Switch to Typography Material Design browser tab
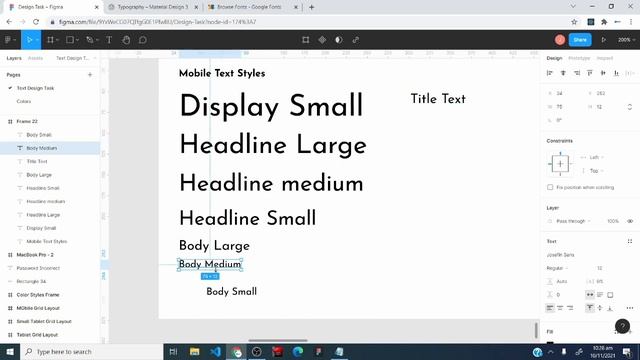This screenshot has width=640, height=360. (153, 7)
